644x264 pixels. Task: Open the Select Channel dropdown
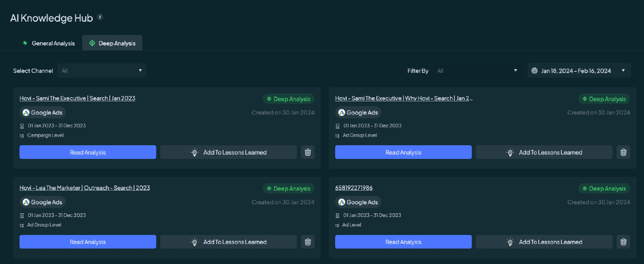coord(102,71)
